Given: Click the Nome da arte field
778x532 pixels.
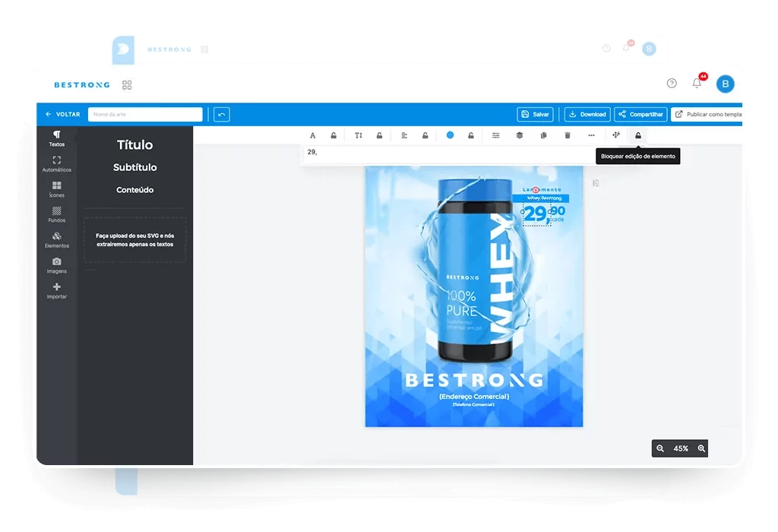Looking at the screenshot, I should [145, 114].
